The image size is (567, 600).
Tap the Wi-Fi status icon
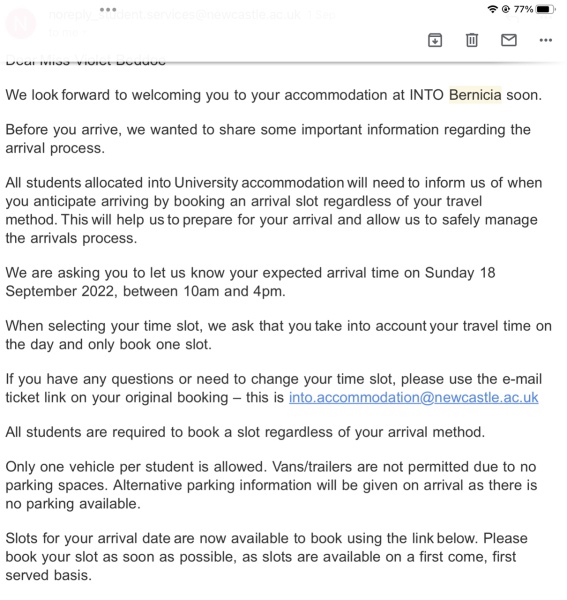click(x=492, y=9)
